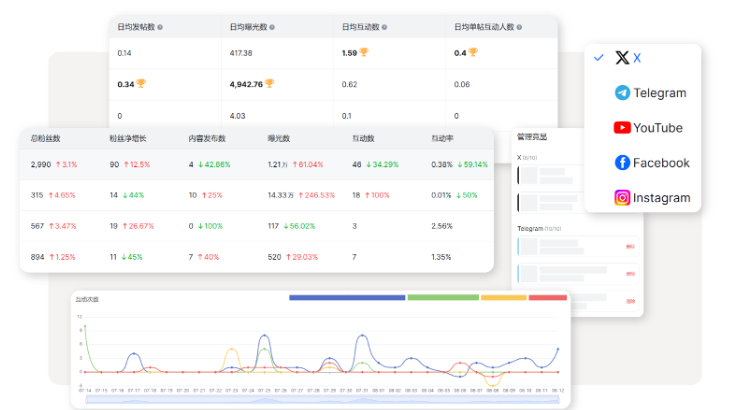Viewport: 746px width, 410px height.
Task: Click the Facebook logo icon
Action: coord(622,163)
